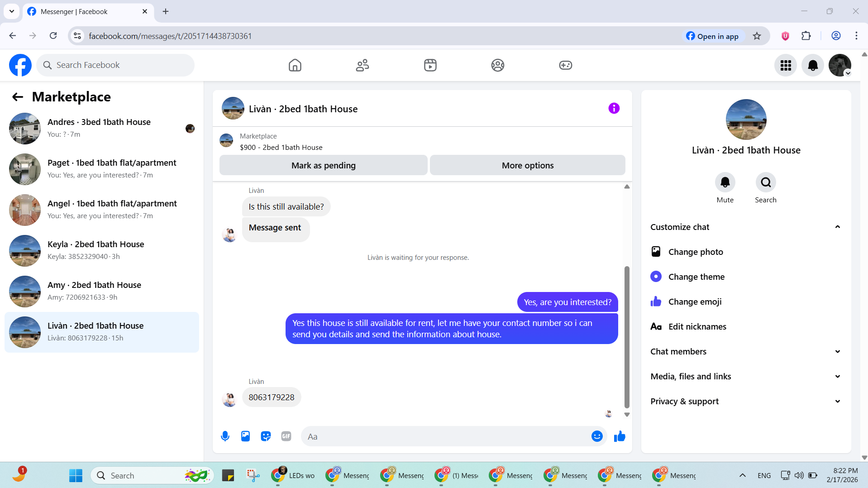Switch to Messenger | Facebook browser tab

tap(87, 12)
